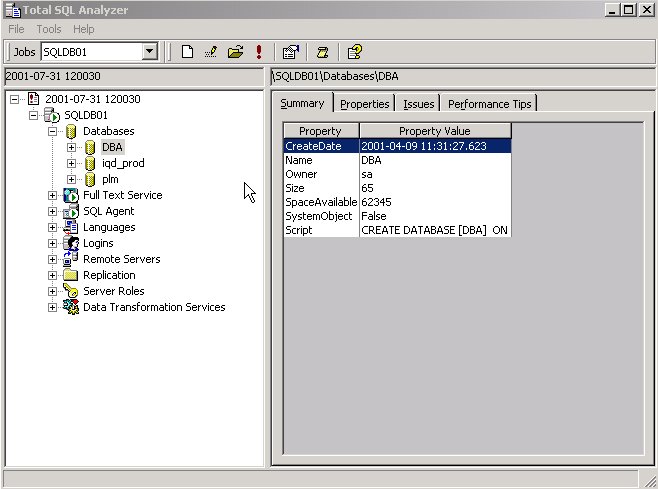Switch to the Properties tab
The height and width of the screenshot is (489, 658).
pos(364,104)
